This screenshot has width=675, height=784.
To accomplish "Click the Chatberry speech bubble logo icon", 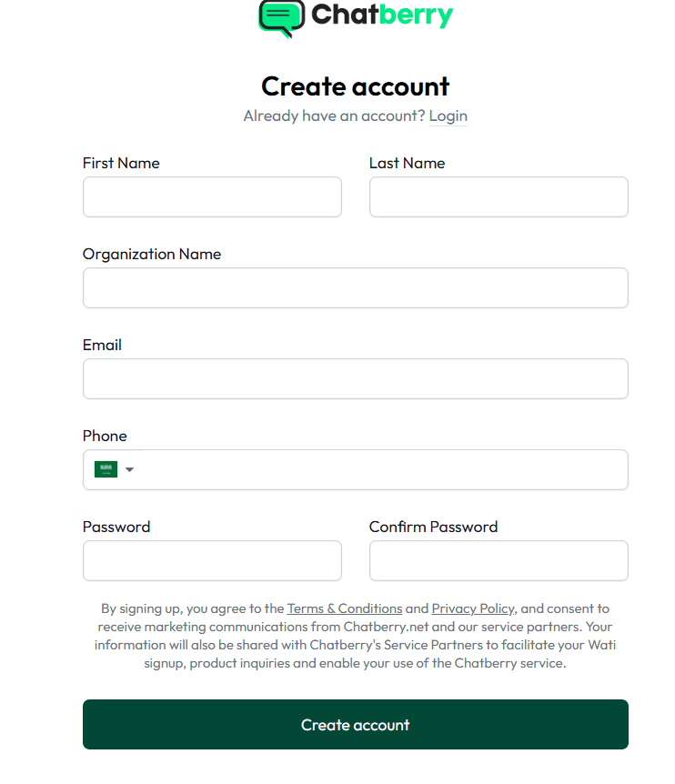I will click(x=281, y=16).
